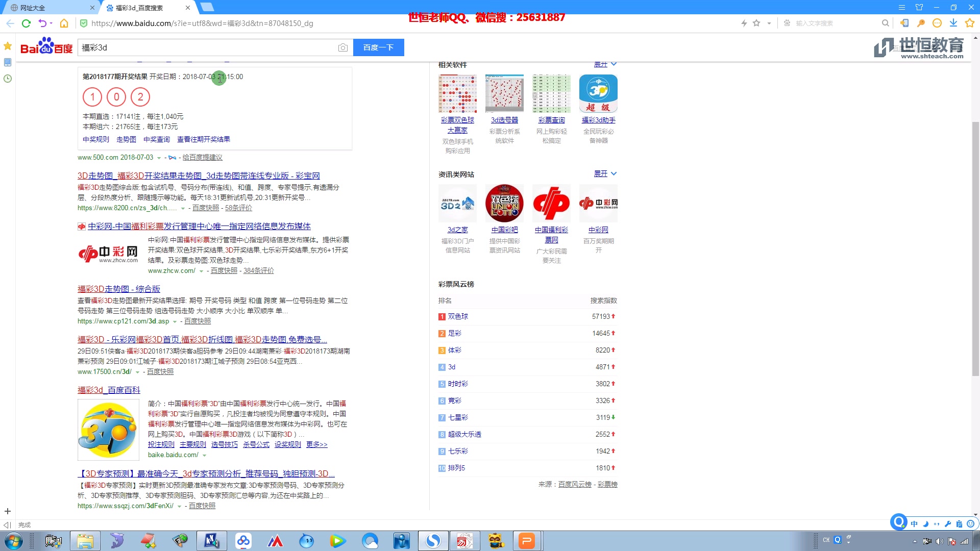Open 中奖规则 link
Image resolution: width=980 pixels, height=551 pixels.
96,139
